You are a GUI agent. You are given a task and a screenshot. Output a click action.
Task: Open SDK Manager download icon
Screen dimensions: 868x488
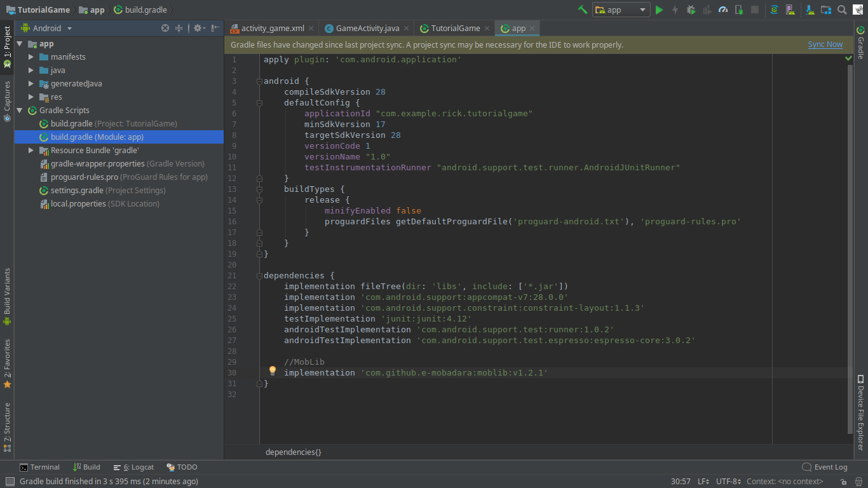810,10
